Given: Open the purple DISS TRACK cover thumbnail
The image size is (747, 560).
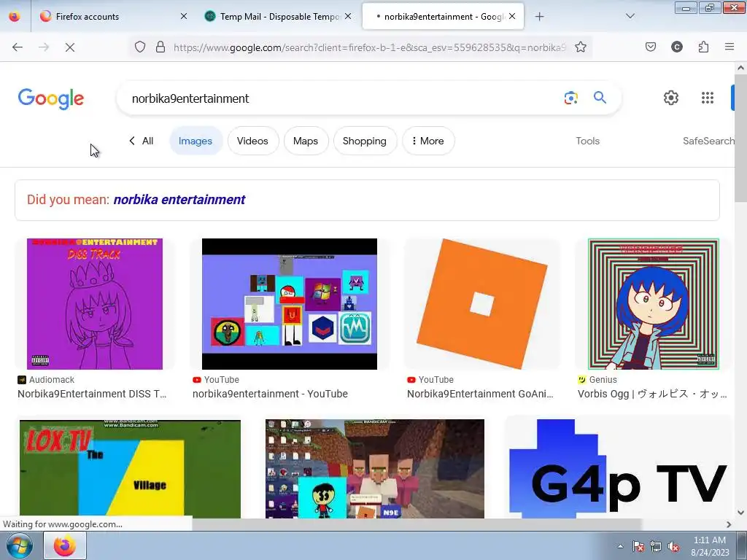Looking at the screenshot, I should pos(95,304).
